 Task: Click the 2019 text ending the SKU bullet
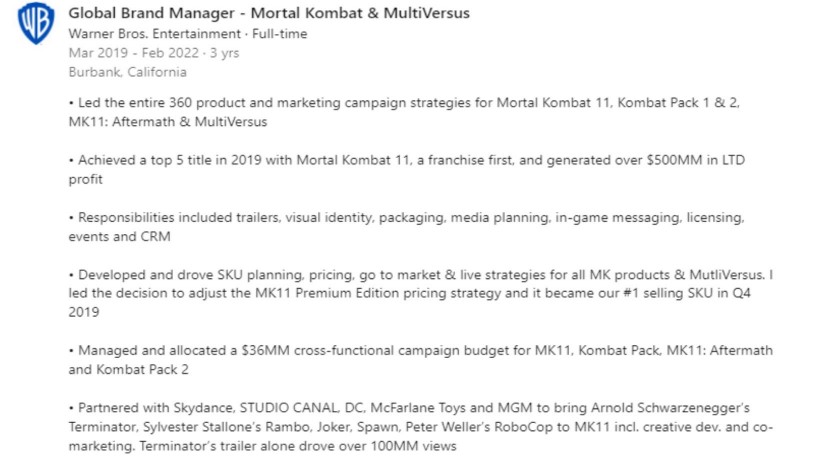[86, 312]
